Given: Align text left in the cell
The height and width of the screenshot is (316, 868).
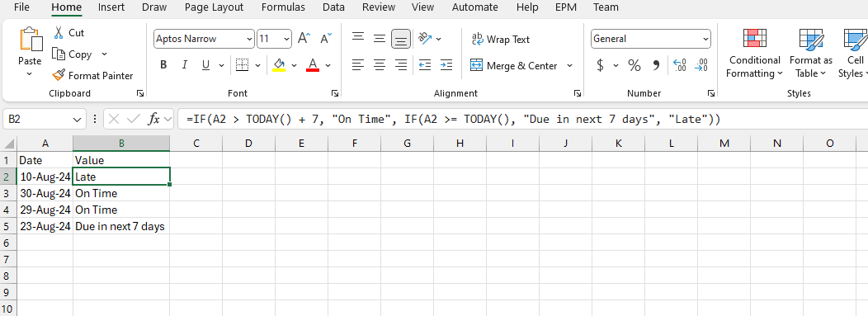Looking at the screenshot, I should click(358, 64).
